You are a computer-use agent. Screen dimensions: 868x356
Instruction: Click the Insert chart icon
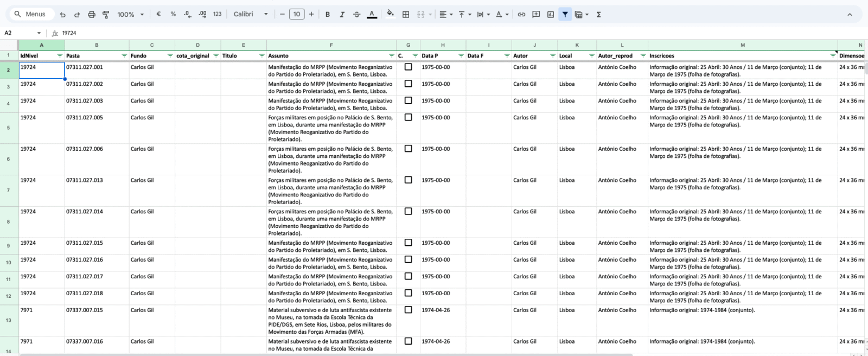[x=551, y=15]
